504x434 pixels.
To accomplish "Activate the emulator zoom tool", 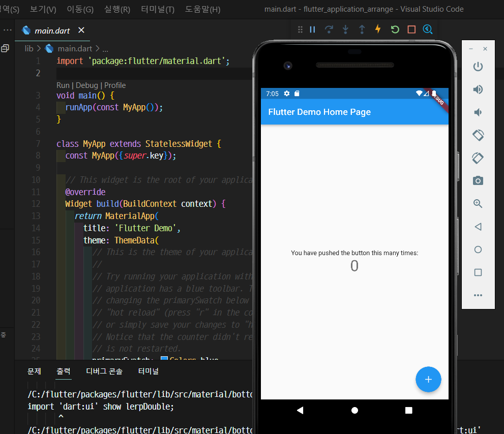I will click(x=478, y=204).
